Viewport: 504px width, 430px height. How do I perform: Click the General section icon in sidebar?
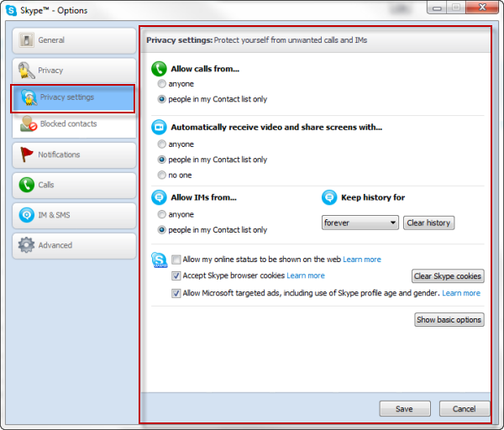26,40
